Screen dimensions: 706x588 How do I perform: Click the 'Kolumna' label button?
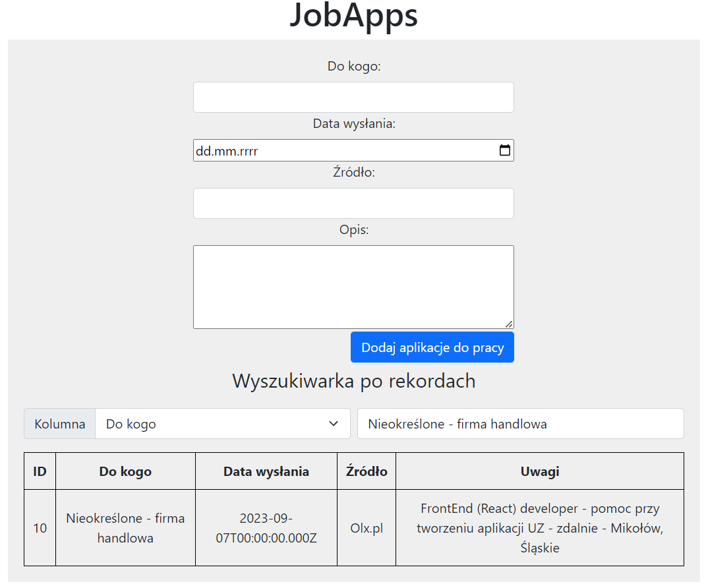click(59, 423)
